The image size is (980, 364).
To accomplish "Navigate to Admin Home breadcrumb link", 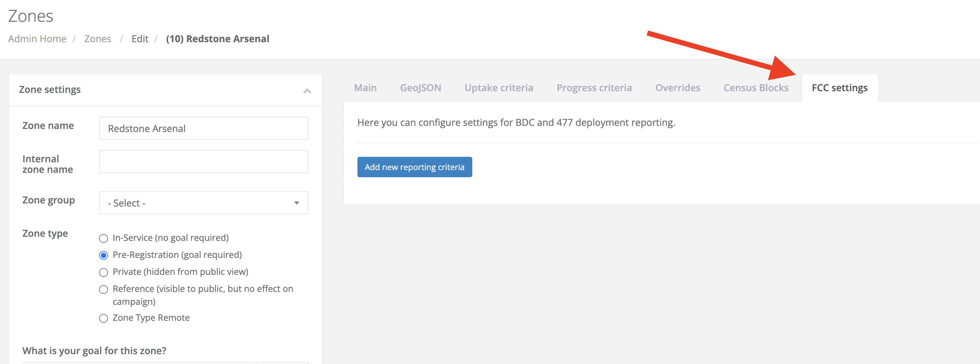I will click(x=37, y=38).
